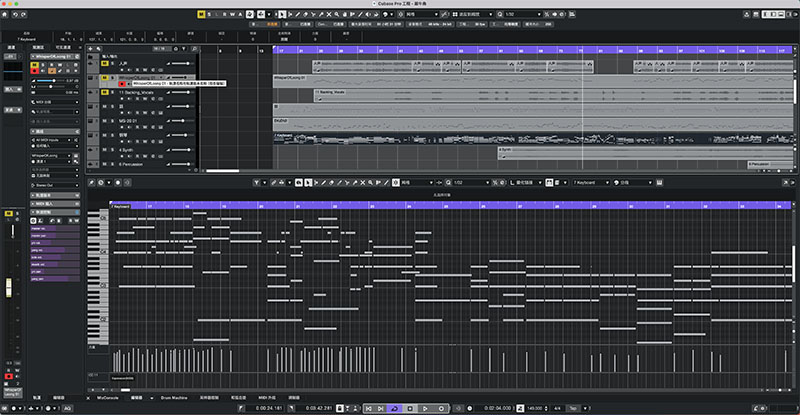The width and height of the screenshot is (800, 415).
Task: Open the WhisperOfLoong instrument dropdown in Inspector
Action: [x=51, y=155]
